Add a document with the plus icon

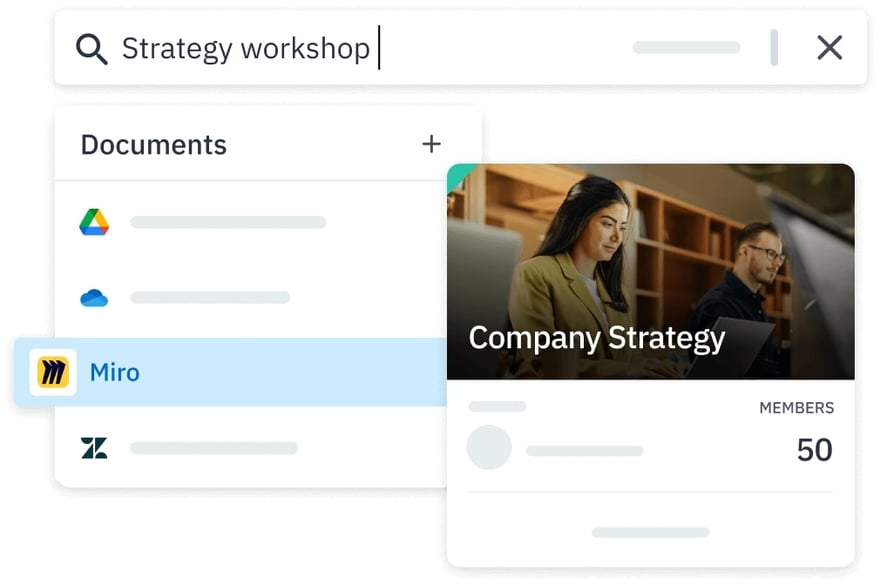tap(431, 144)
